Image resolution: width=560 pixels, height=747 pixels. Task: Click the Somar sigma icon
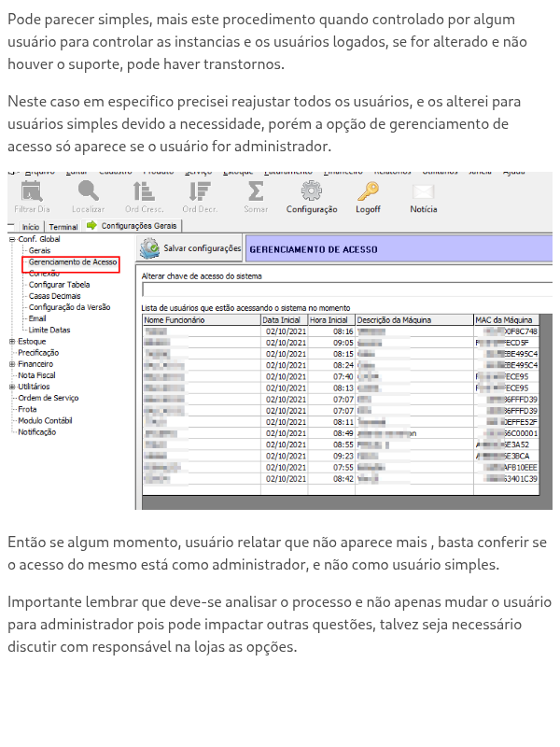(x=256, y=191)
